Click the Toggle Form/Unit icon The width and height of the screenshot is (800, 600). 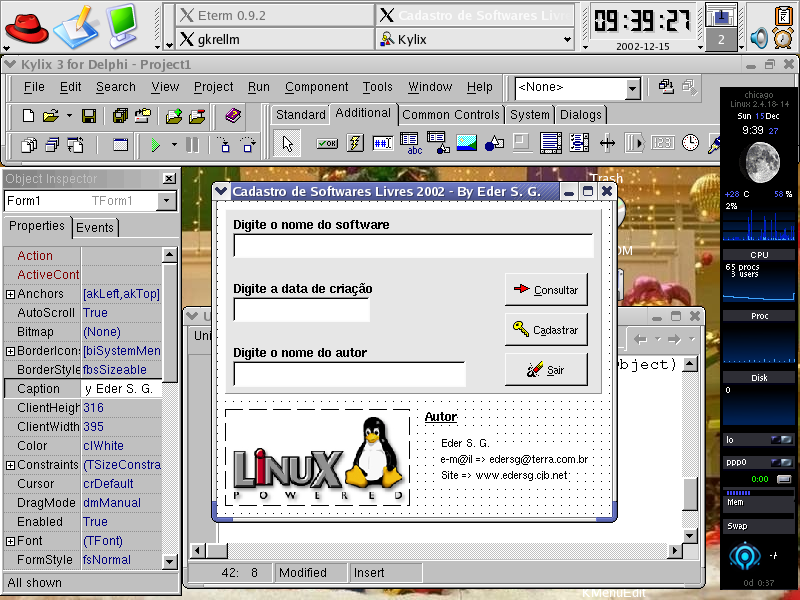point(75,145)
